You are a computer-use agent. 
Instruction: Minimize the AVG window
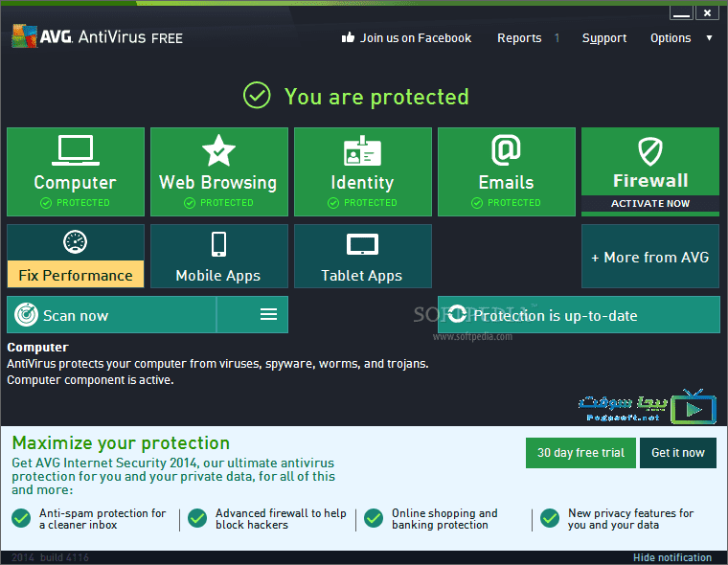point(682,12)
